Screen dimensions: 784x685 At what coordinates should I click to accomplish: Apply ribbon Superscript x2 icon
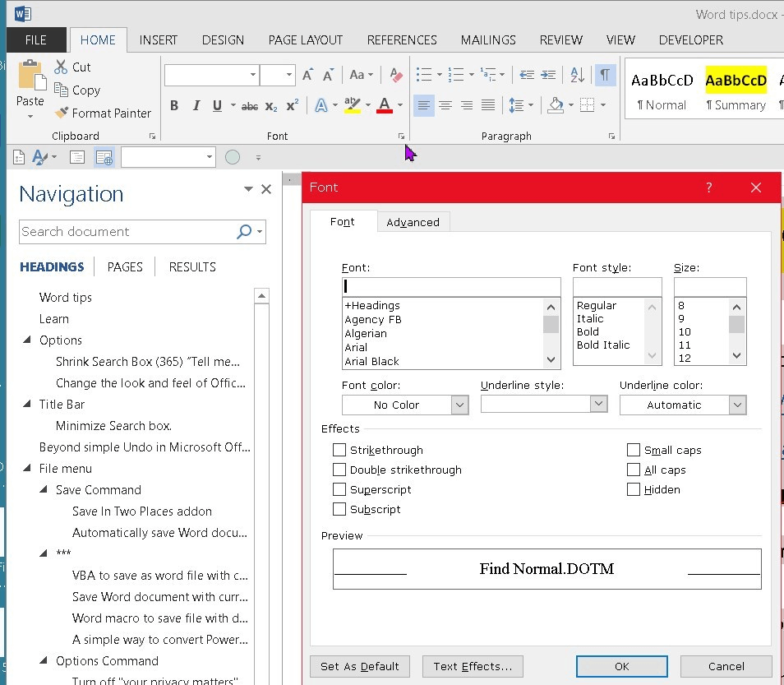292,105
